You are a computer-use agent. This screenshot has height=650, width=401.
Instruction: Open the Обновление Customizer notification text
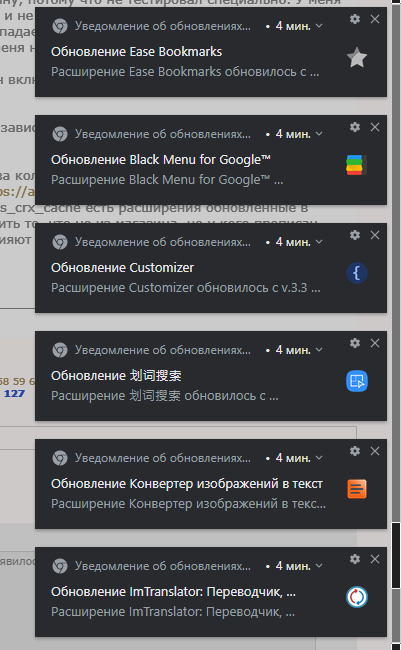pyautogui.click(x=122, y=268)
